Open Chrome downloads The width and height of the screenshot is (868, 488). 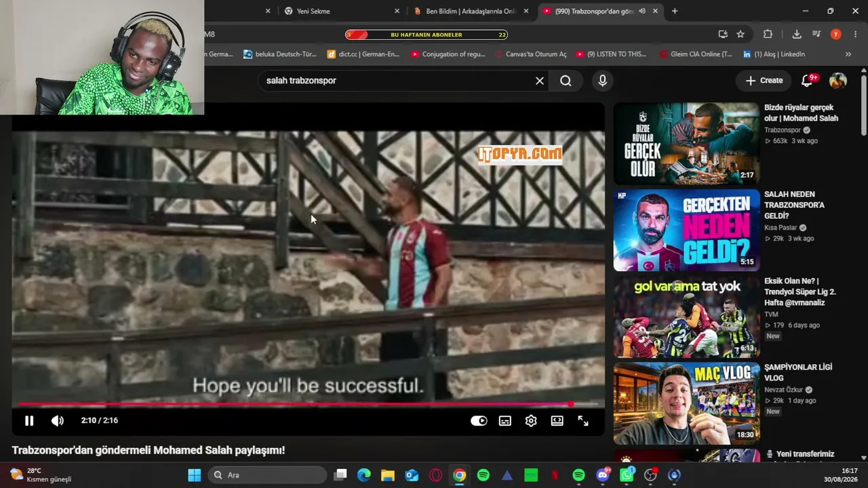click(x=797, y=35)
